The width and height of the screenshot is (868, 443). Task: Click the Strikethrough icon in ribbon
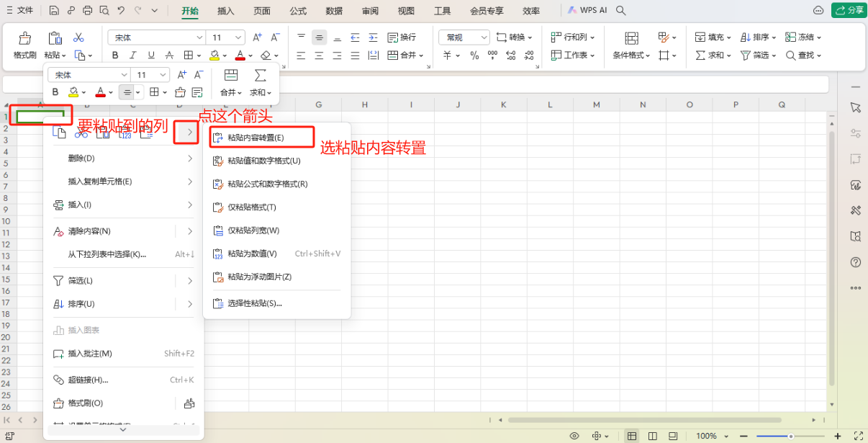168,55
